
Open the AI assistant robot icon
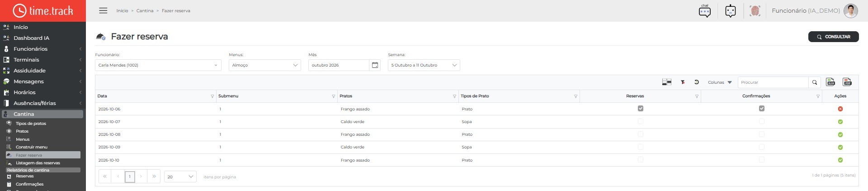click(731, 11)
